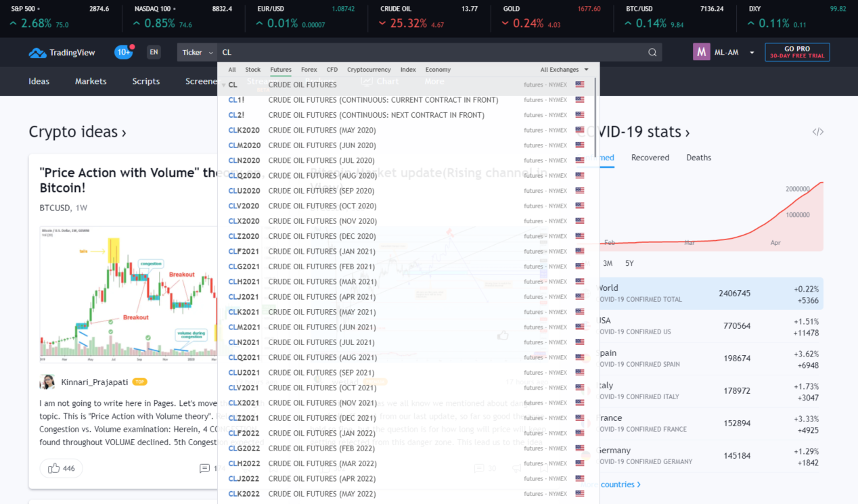Click the US flag on CL1! row
The width and height of the screenshot is (858, 504).
coord(580,100)
